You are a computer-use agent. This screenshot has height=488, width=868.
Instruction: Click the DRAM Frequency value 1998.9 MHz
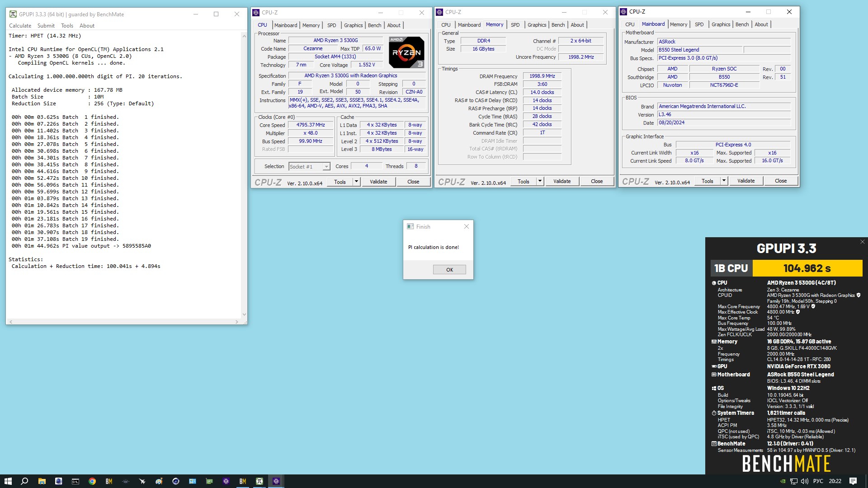(x=542, y=76)
